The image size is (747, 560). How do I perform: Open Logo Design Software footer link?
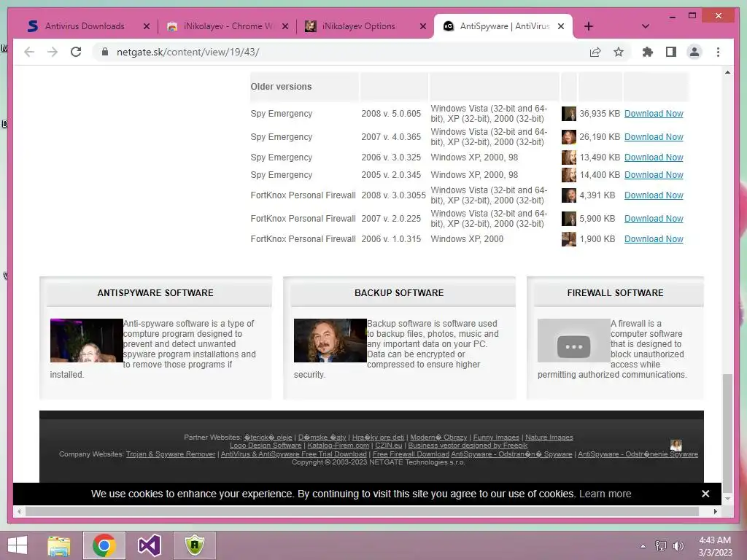coord(266,446)
